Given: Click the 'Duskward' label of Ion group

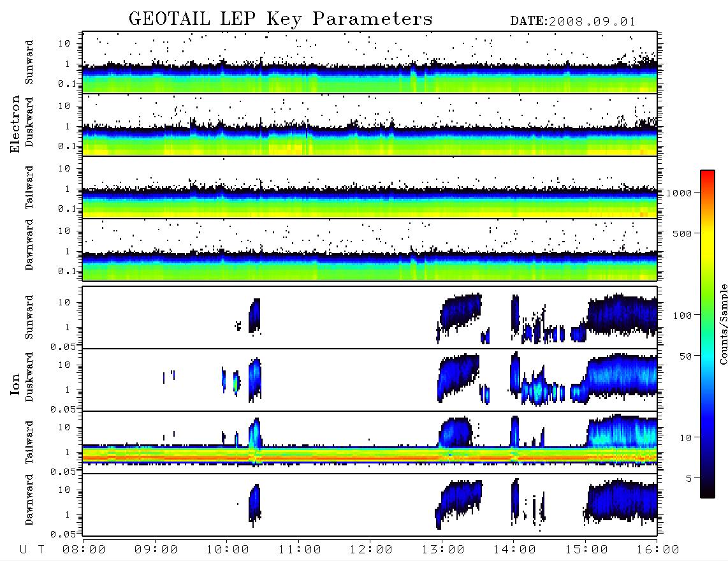Looking at the screenshot, I should 29,377.
